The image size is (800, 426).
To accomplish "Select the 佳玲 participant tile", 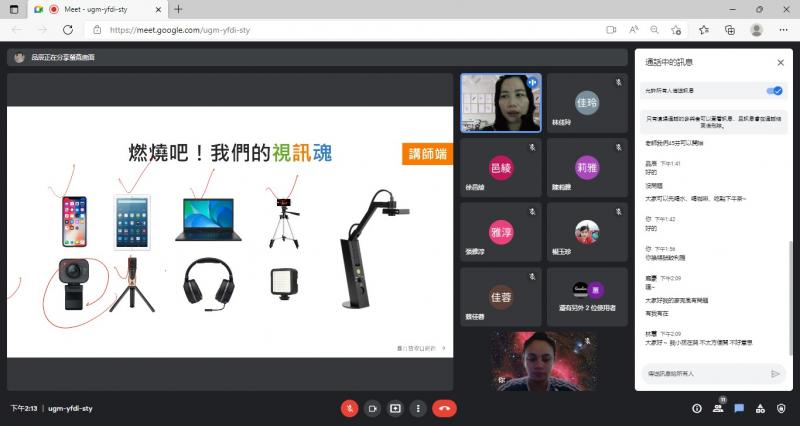I will pos(587,103).
